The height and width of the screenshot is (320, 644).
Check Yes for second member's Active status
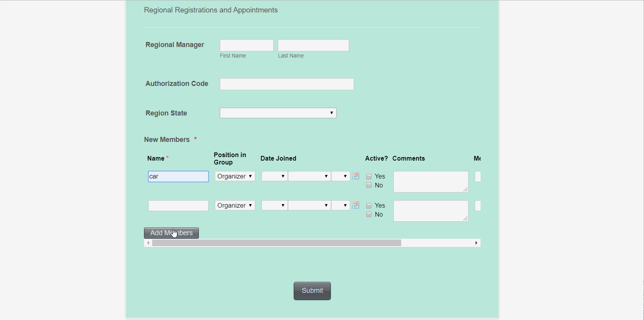(369, 206)
